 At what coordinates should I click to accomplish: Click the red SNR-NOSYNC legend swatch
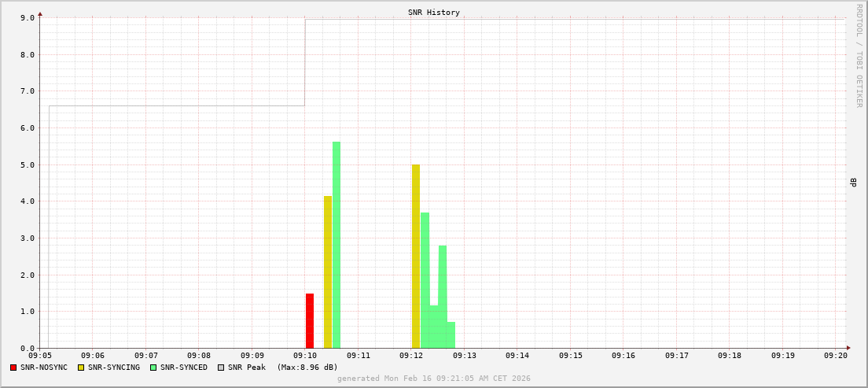[x=13, y=368]
